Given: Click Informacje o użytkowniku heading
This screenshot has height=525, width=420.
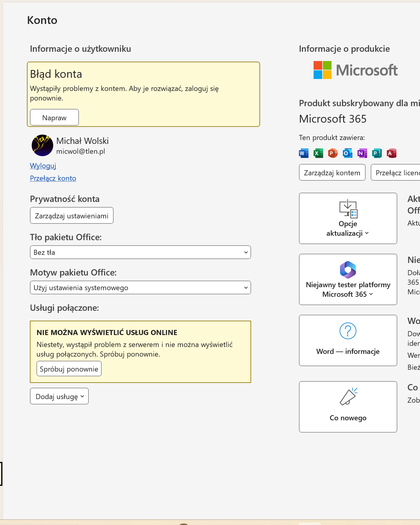Looking at the screenshot, I should 80,49.
